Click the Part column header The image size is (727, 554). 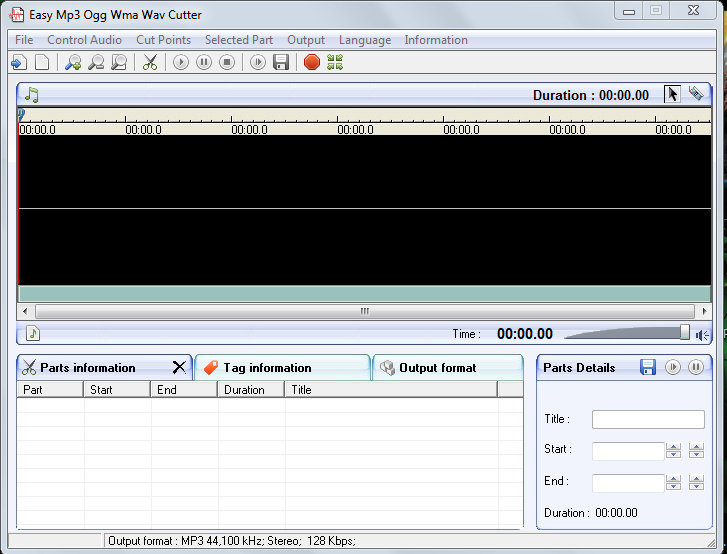50,389
